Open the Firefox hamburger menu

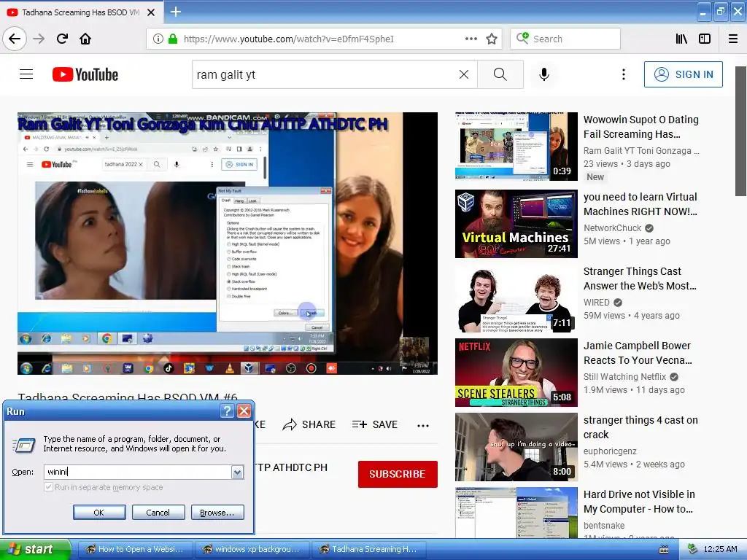pyautogui.click(x=732, y=39)
